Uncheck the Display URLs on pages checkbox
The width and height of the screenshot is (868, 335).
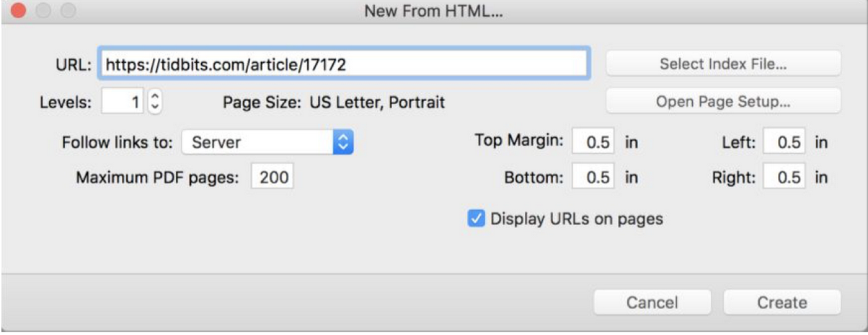click(476, 218)
